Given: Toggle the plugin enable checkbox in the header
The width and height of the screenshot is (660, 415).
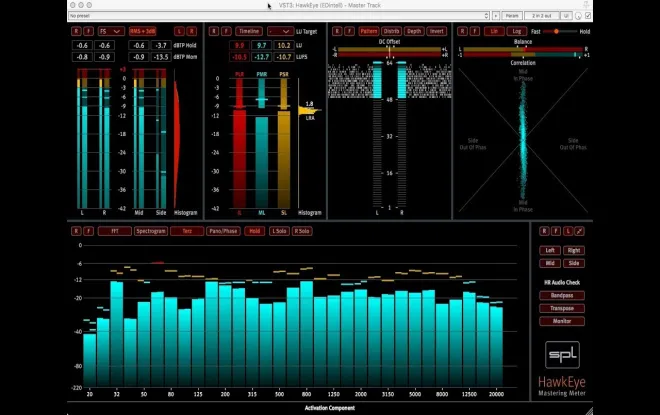Looking at the screenshot, I should 588,16.
